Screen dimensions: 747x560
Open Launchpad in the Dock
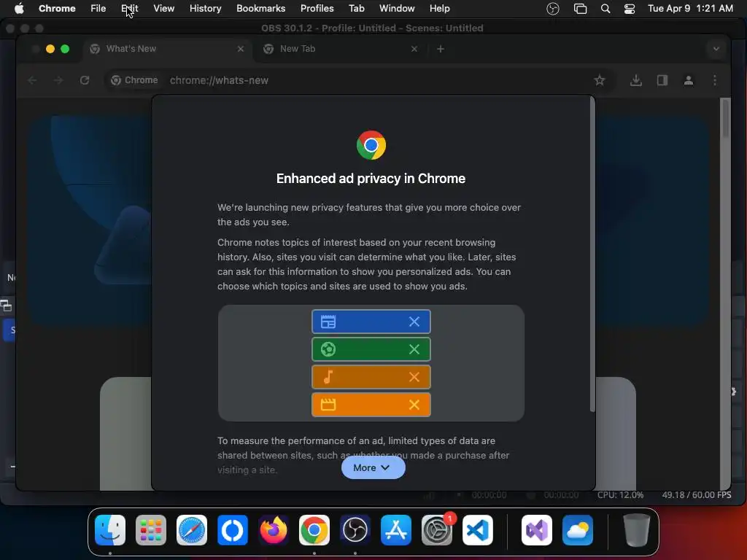click(151, 530)
